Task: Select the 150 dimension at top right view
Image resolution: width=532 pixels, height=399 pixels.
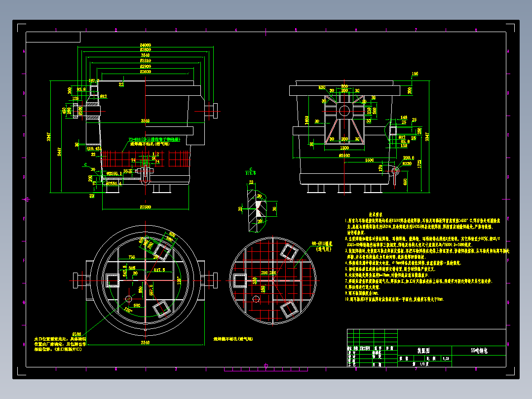Action: click(x=415, y=74)
